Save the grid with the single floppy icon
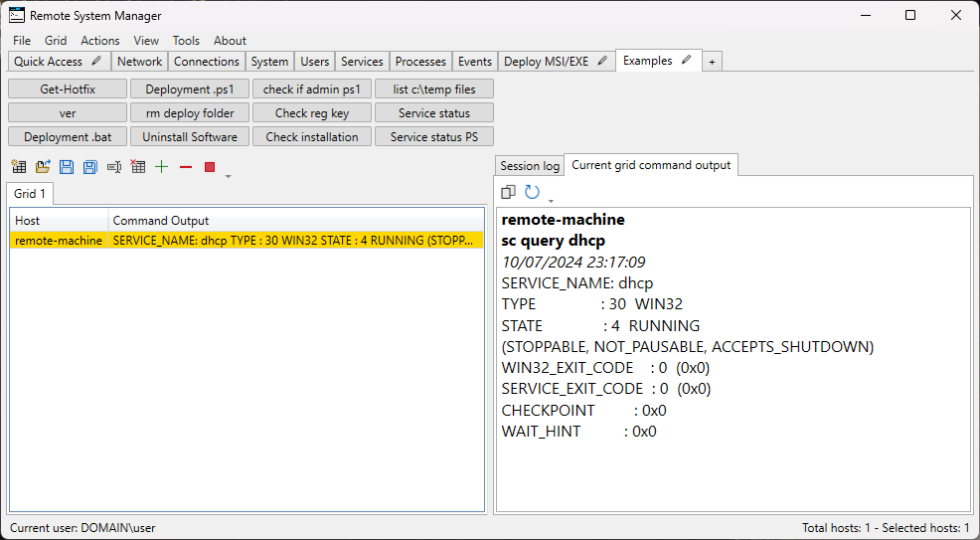980x540 pixels. tap(67, 167)
